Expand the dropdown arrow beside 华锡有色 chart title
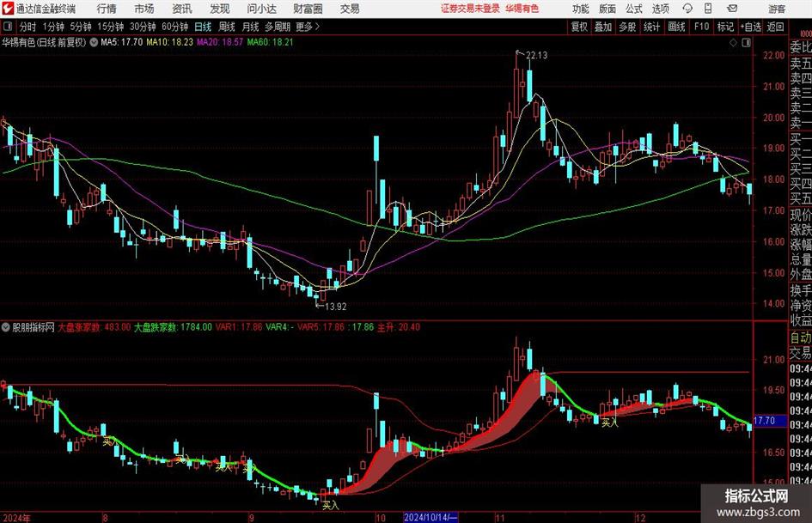Viewport: 812px width, 523px height. click(x=94, y=42)
